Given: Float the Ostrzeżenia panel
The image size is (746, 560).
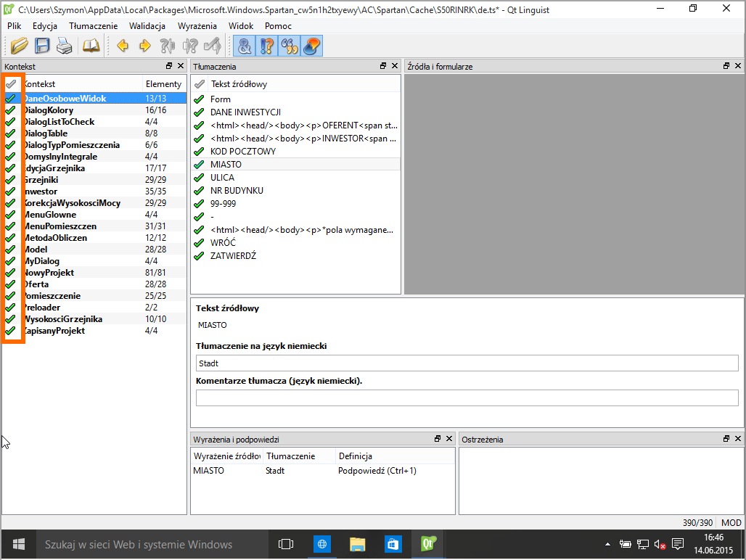Looking at the screenshot, I should pyautogui.click(x=726, y=439).
